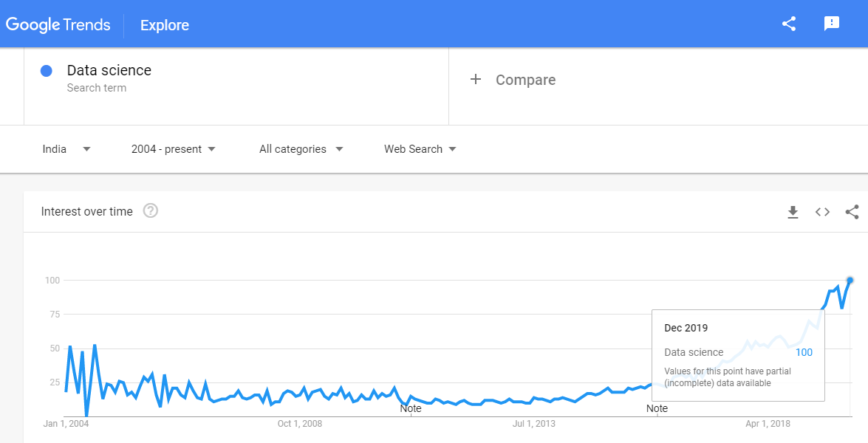Click the Compare button to add a term
The height and width of the screenshot is (443, 868).
[512, 80]
